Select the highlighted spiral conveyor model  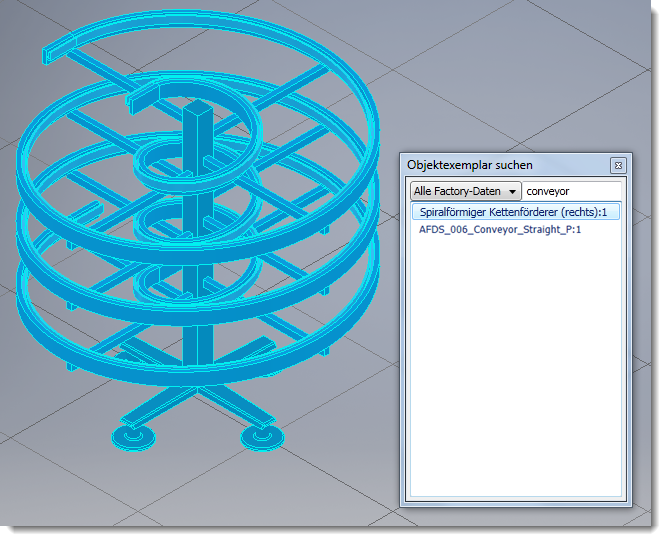coord(198,231)
